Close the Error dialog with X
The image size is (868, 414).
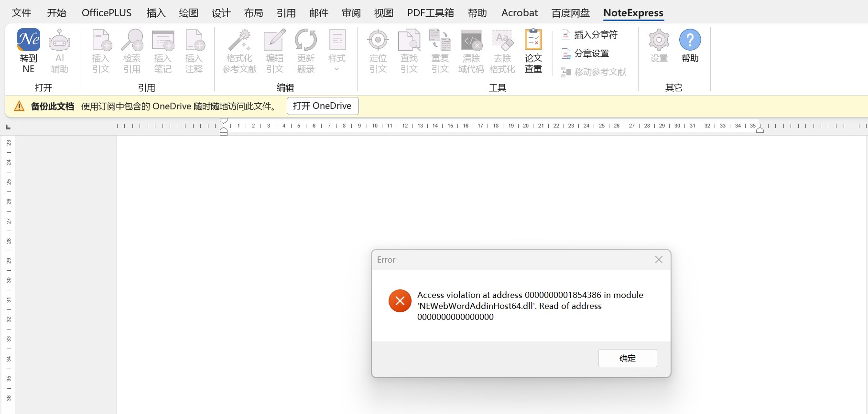coord(659,260)
